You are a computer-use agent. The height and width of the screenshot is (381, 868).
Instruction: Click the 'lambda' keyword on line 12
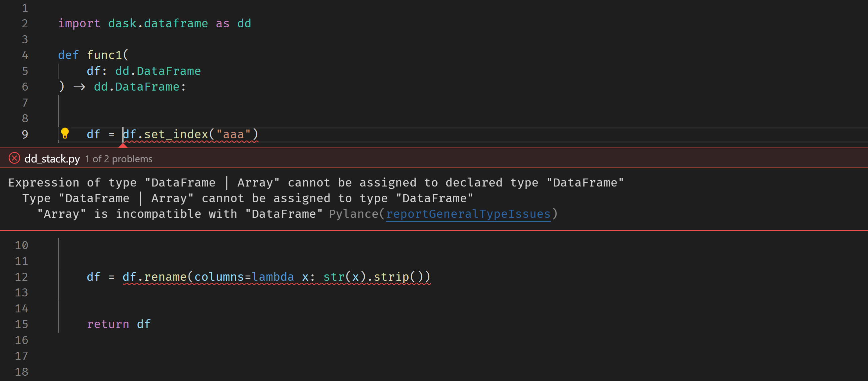coord(272,277)
